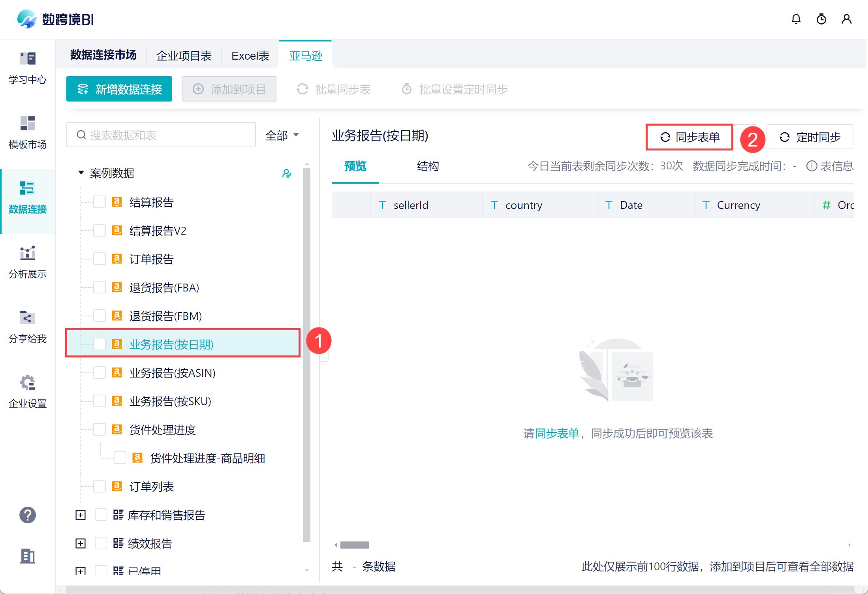Expand the 库存和销售报告 folder
868x594 pixels.
pyautogui.click(x=81, y=515)
